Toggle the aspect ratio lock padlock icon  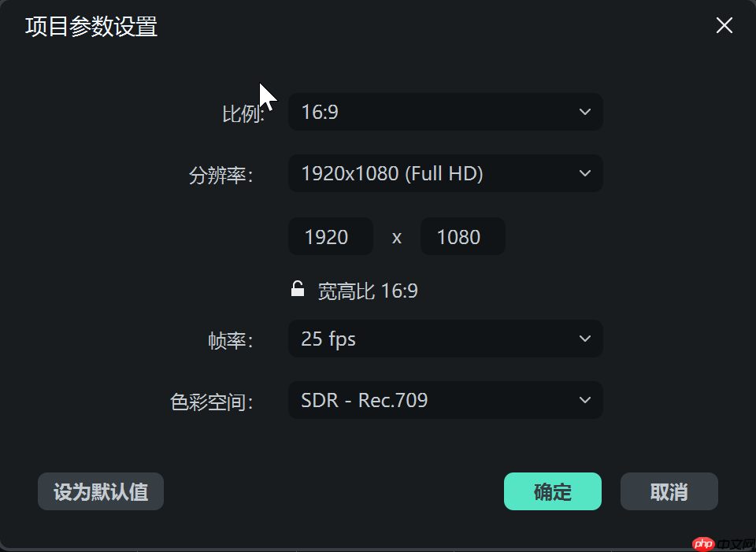pyautogui.click(x=298, y=289)
